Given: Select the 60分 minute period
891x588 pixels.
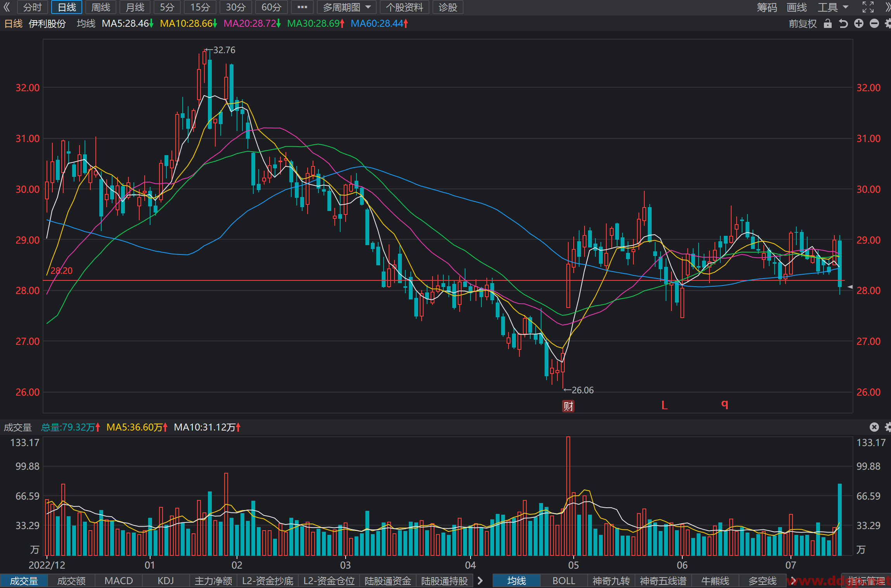Looking at the screenshot, I should 272,7.
